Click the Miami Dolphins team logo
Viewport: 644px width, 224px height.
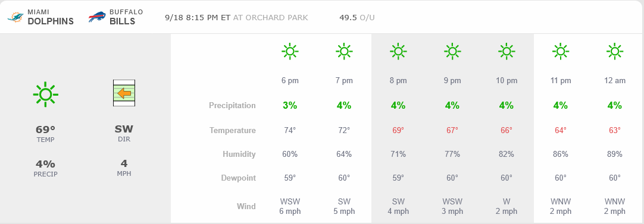pyautogui.click(x=15, y=17)
